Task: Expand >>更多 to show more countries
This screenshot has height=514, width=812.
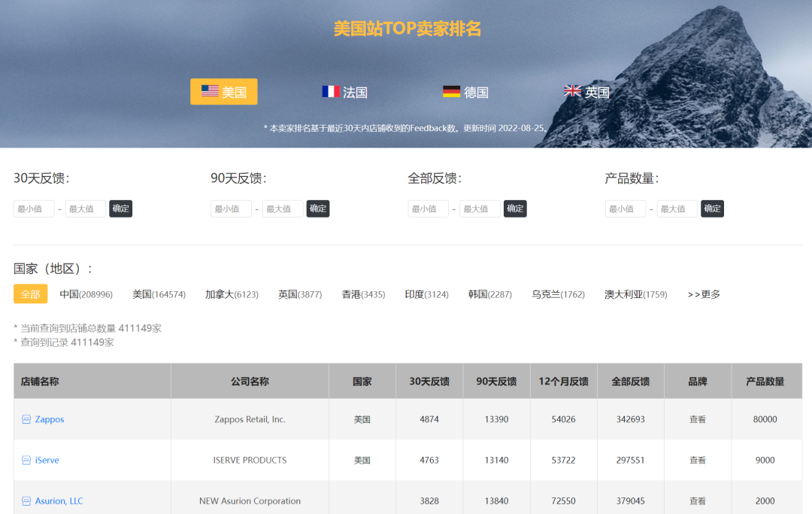Action: click(702, 294)
